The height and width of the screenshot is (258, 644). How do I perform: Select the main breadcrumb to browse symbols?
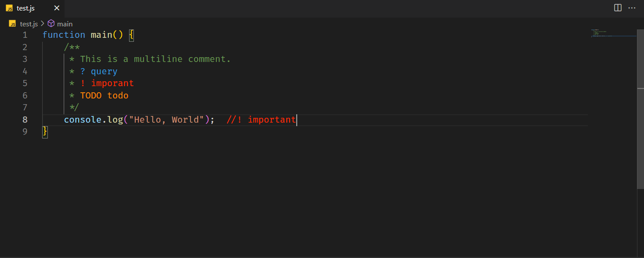pos(65,24)
